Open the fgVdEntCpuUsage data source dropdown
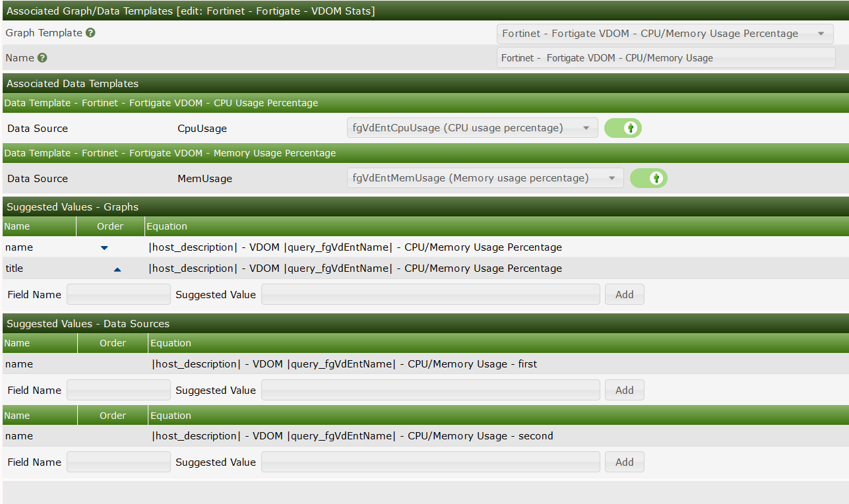 pos(472,128)
